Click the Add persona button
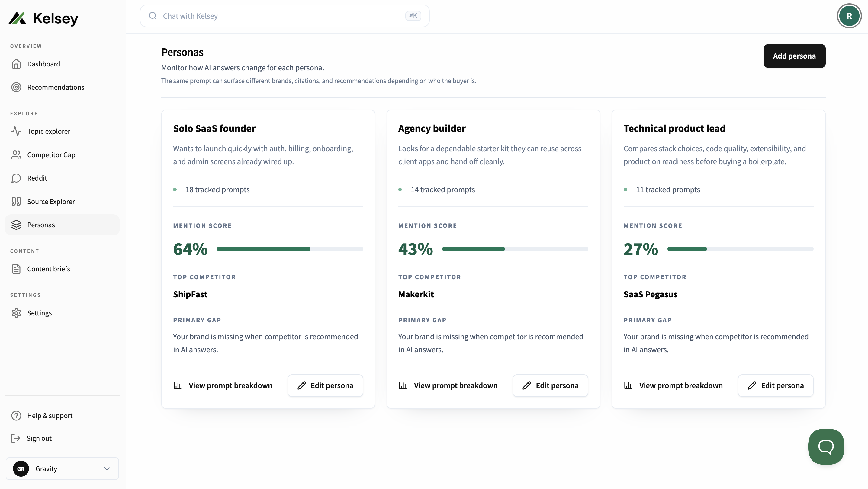Image resolution: width=868 pixels, height=489 pixels. [x=795, y=56]
